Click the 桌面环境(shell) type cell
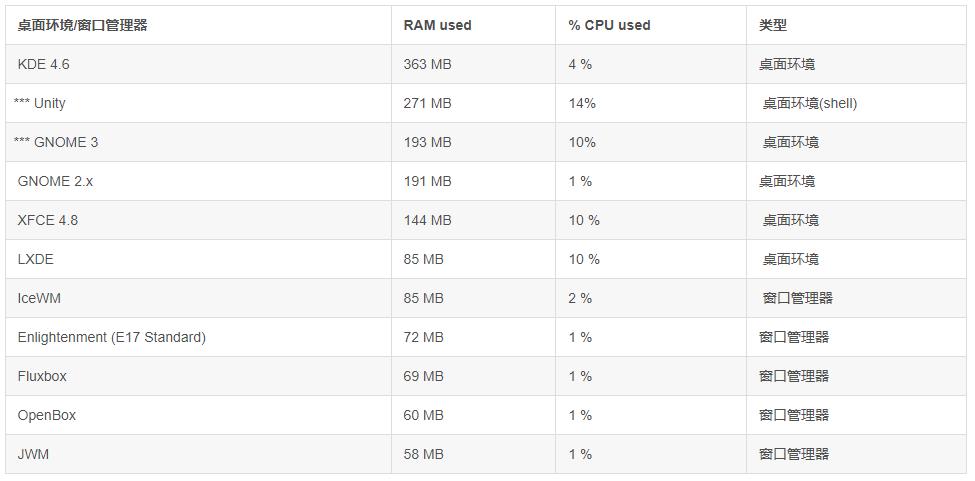This screenshot has width=975, height=481. click(x=810, y=103)
